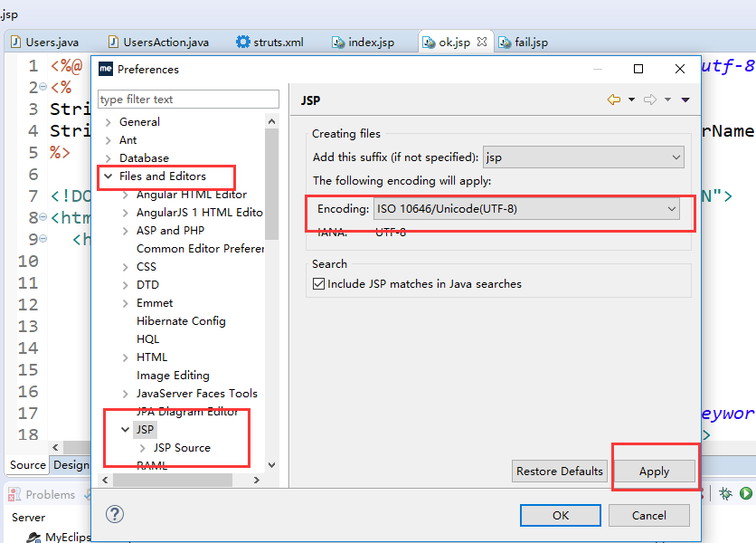The image size is (756, 543).
Task: Focus the type filter text field
Action: pyautogui.click(x=188, y=99)
